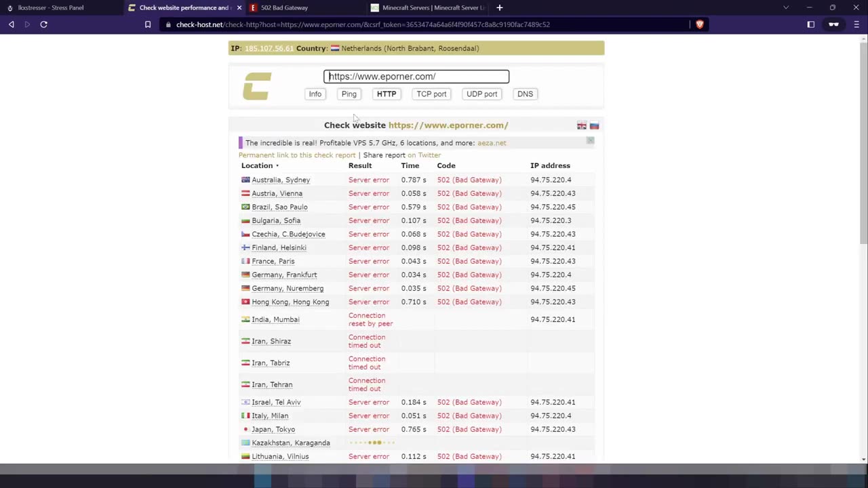Screen dimensions: 868x488
Task: Switch to English language flag
Action: point(582,125)
